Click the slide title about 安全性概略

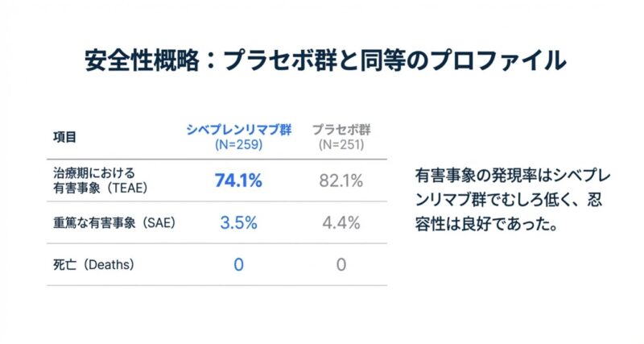tap(322, 62)
